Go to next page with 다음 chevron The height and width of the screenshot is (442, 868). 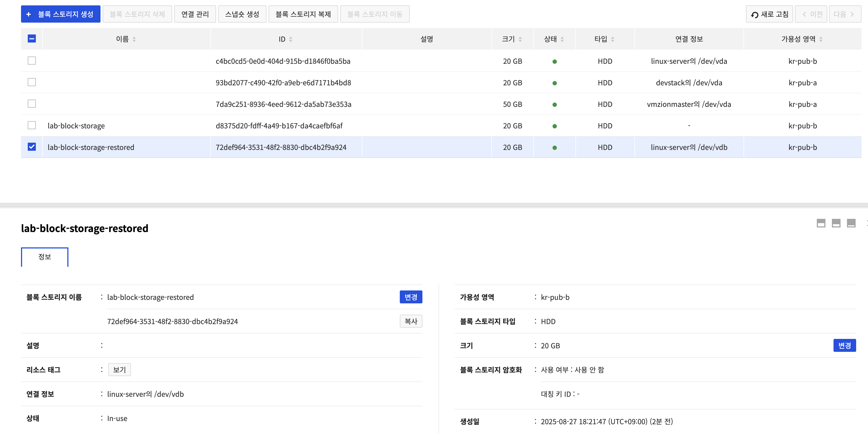[x=852, y=14]
